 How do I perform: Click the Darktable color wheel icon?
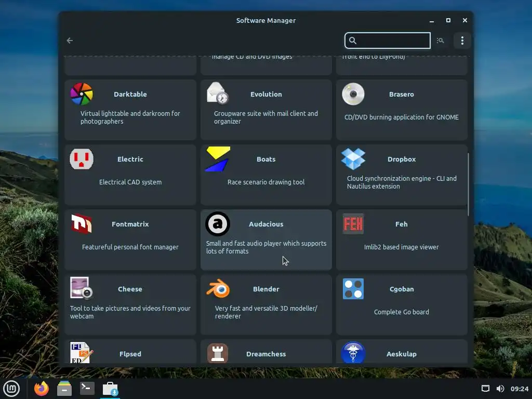pos(82,94)
